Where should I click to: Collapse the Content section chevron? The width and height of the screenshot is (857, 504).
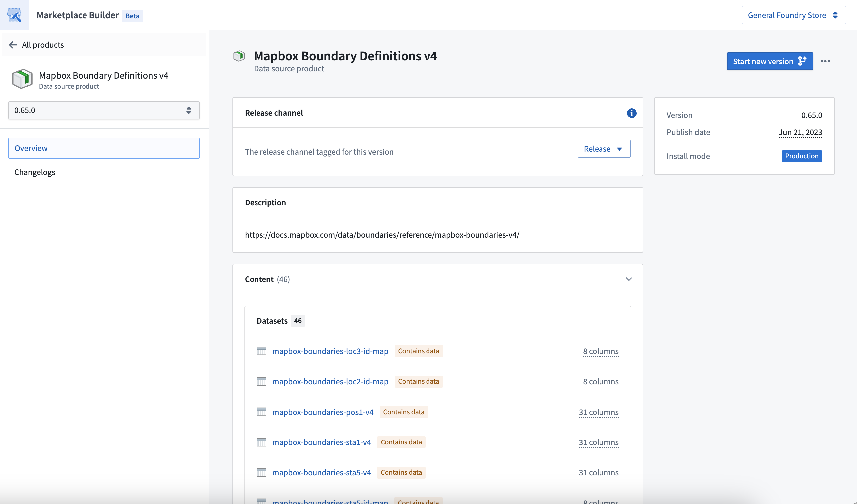[628, 279]
